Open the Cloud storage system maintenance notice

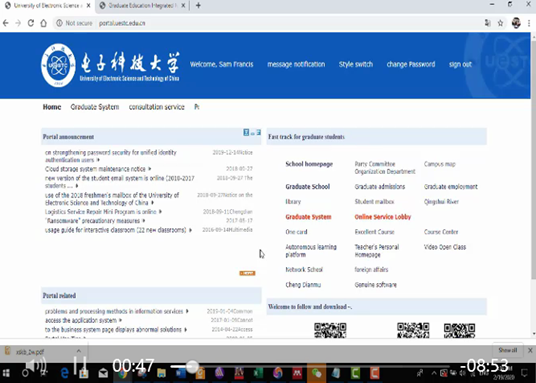(x=95, y=169)
